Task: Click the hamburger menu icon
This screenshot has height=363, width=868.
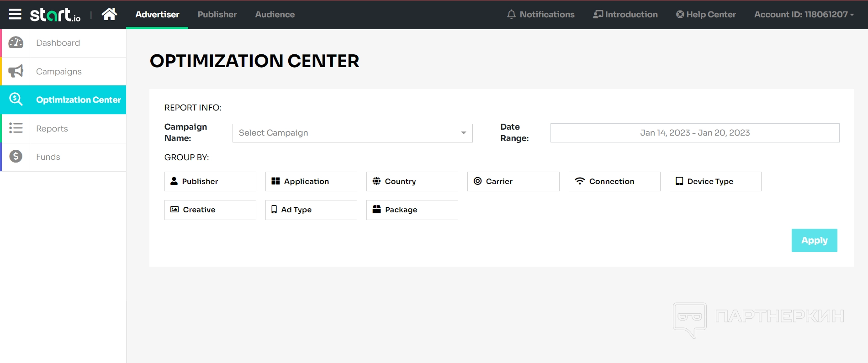Action: 15,15
